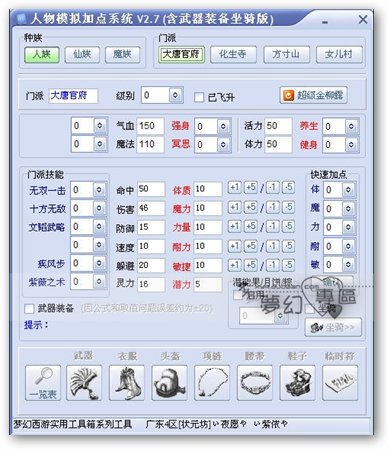This screenshot has height=450, width=389.
Task: Adjust the 冥思 spinner arrows
Action: (x=223, y=145)
